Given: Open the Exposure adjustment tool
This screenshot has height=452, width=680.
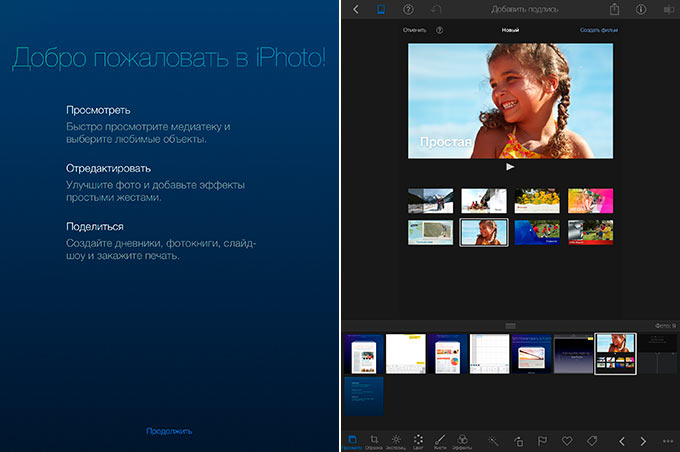Looking at the screenshot, I should [396, 442].
